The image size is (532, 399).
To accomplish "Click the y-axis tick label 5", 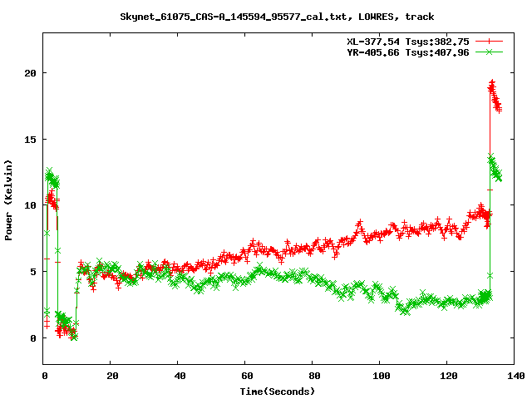I will [x=32, y=272].
